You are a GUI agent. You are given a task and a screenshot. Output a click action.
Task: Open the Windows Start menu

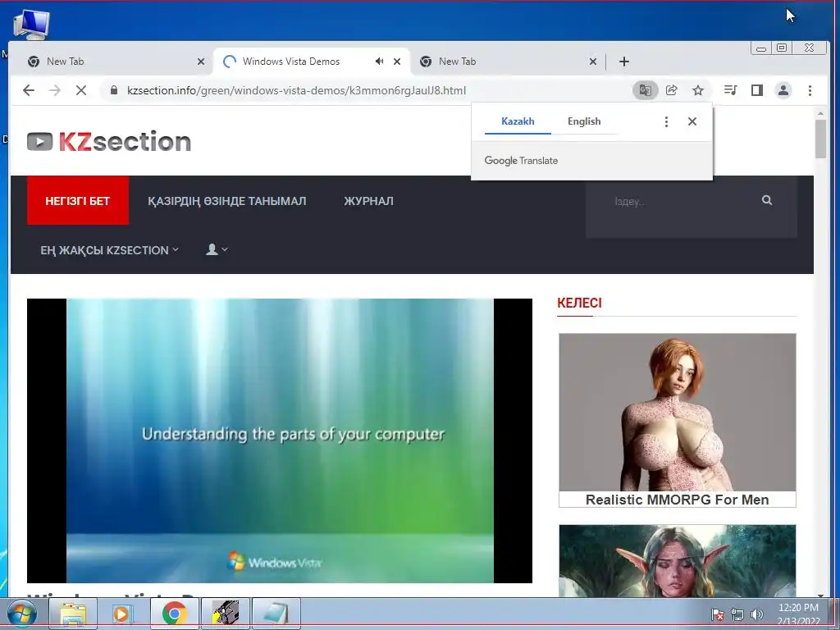point(22,614)
